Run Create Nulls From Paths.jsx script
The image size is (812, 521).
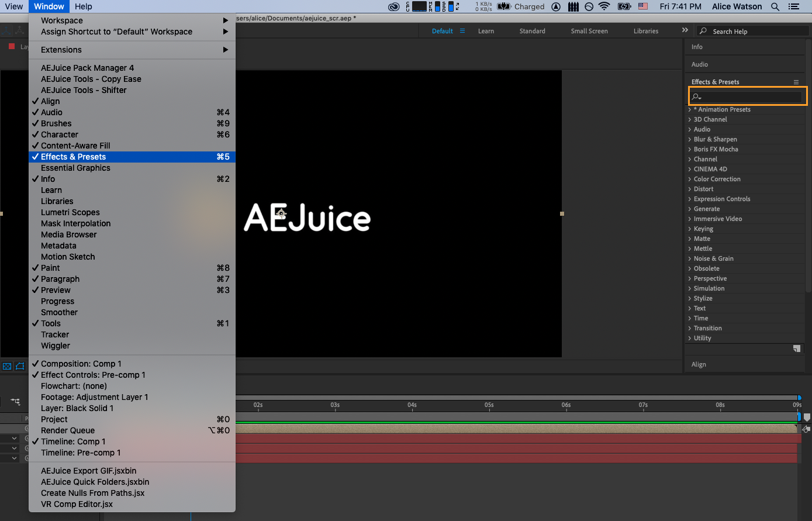click(x=132, y=493)
